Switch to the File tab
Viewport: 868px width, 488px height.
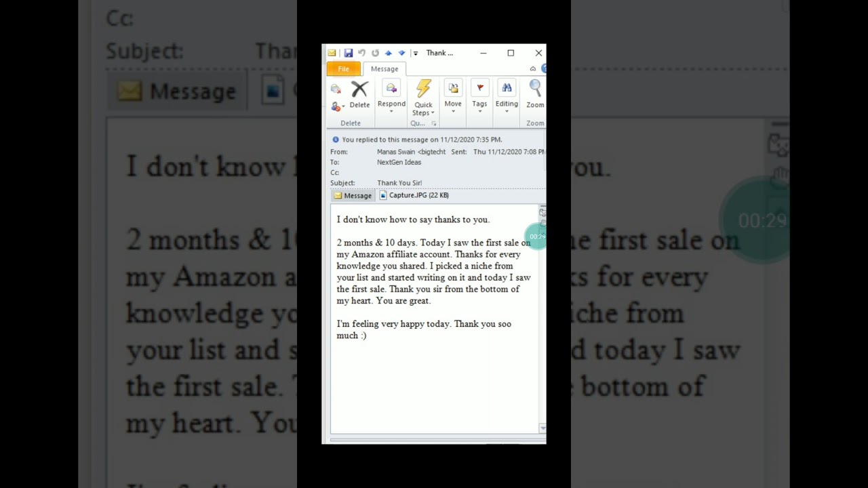coord(343,68)
